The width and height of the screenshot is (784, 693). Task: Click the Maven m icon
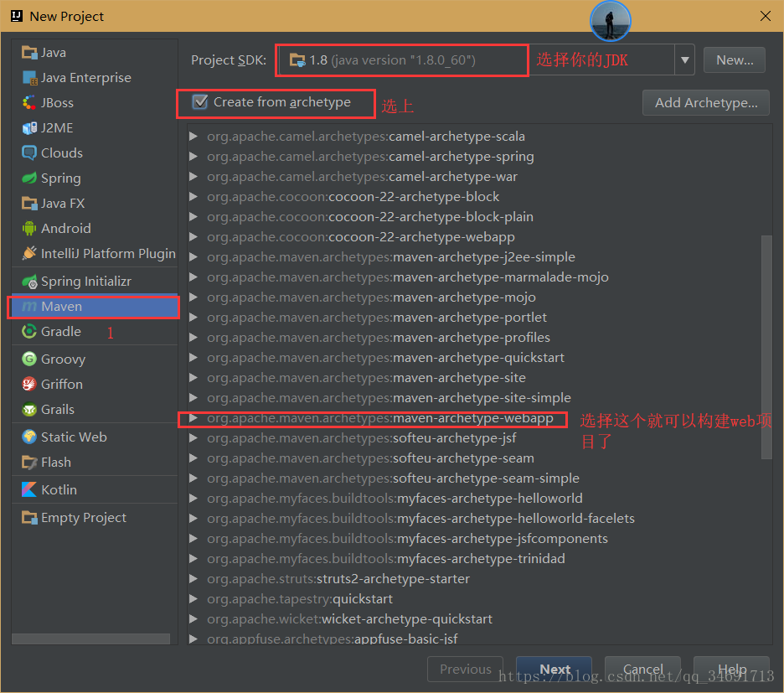point(29,306)
